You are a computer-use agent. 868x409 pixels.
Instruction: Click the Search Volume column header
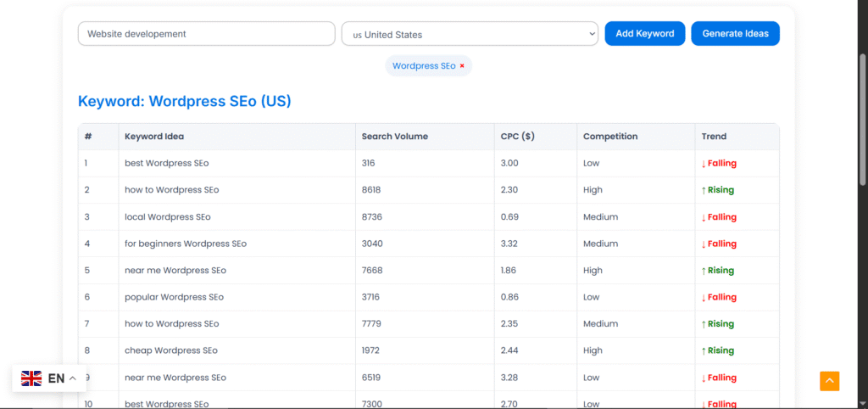(395, 137)
